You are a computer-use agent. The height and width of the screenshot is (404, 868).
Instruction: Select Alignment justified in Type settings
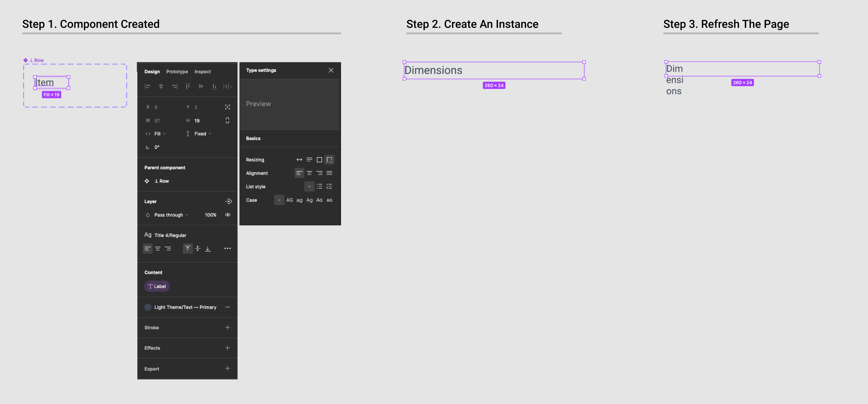330,173
